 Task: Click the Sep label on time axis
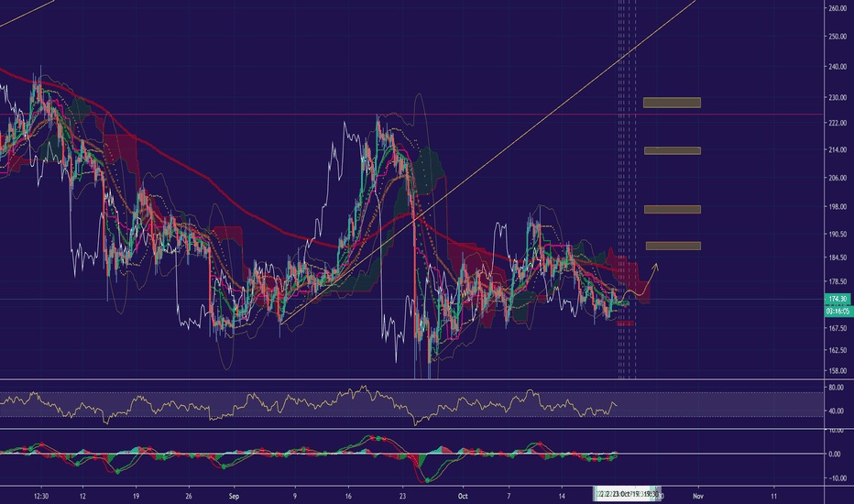click(x=234, y=496)
